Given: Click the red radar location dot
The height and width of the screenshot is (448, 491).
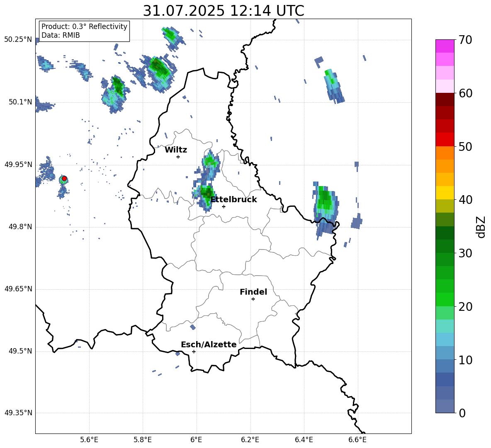Looking at the screenshot, I should [64, 179].
